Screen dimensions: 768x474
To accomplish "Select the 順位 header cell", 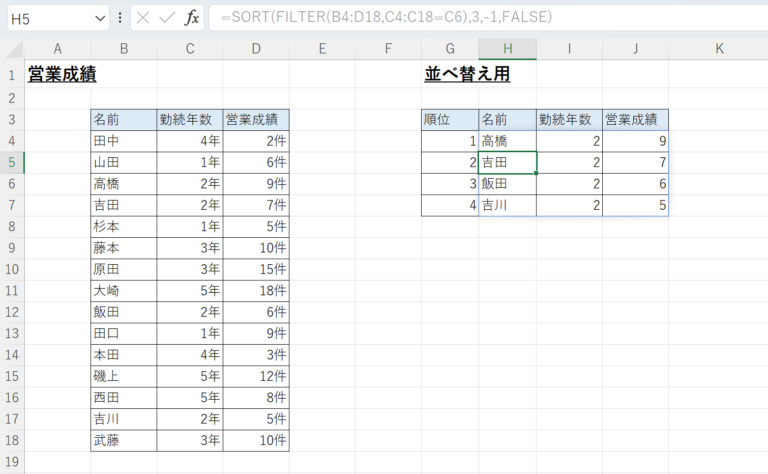I will click(x=449, y=119).
